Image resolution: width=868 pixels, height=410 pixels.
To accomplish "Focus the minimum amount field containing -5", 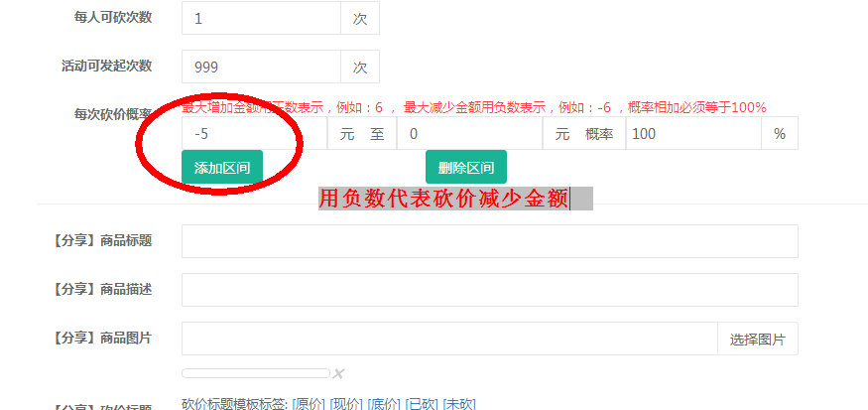I will tap(254, 134).
